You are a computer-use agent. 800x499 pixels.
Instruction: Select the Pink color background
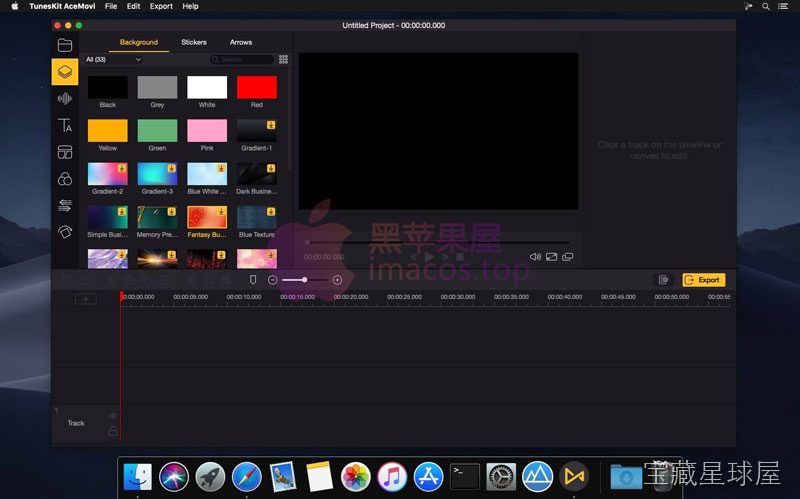pyautogui.click(x=207, y=131)
